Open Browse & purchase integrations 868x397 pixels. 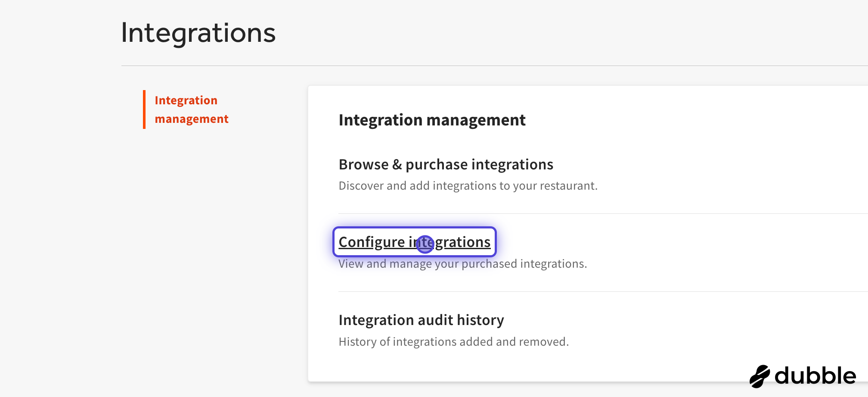pos(446,164)
